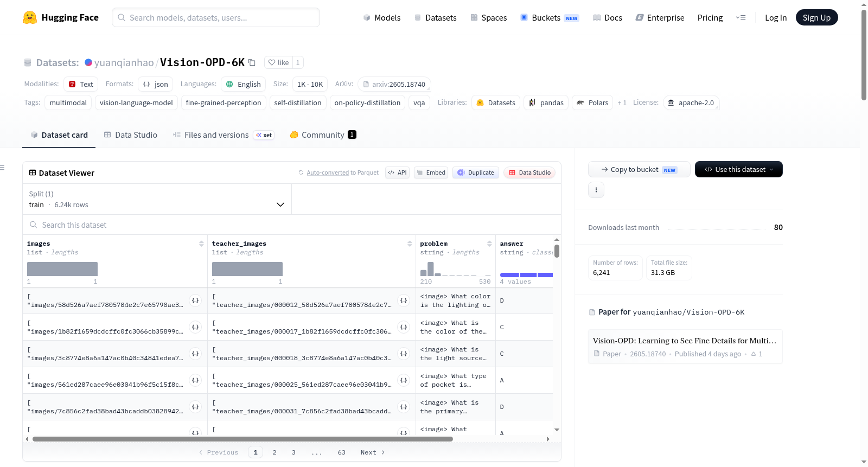Expand the images cell in the 1b82f1659 row

[195, 327]
